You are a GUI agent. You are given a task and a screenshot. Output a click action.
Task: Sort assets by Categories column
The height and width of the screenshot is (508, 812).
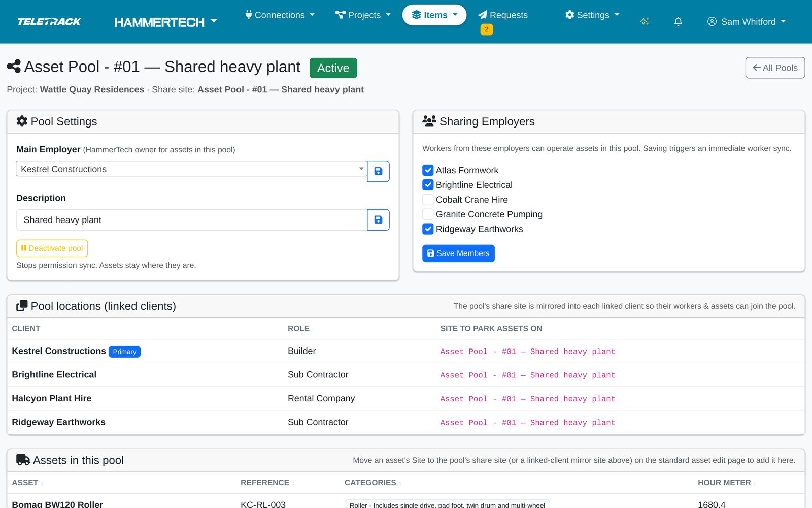[x=373, y=483]
